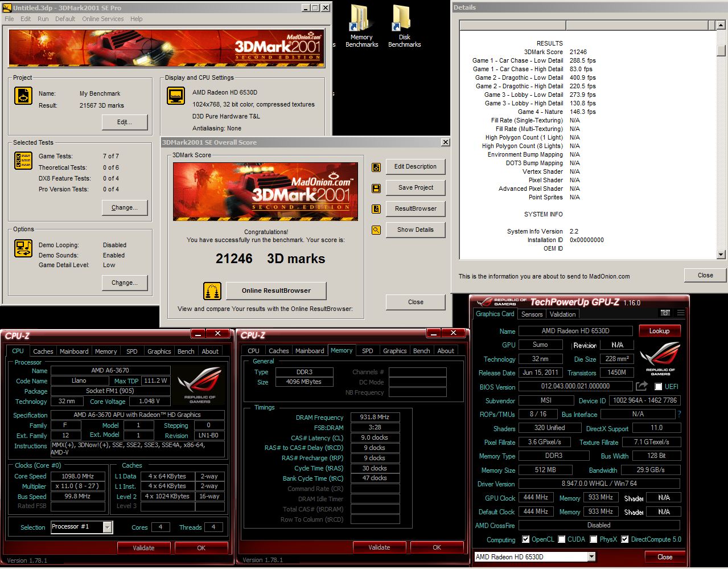The width and height of the screenshot is (728, 569).
Task: Click Validate in CPU-Z CPU window
Action: pyautogui.click(x=143, y=548)
